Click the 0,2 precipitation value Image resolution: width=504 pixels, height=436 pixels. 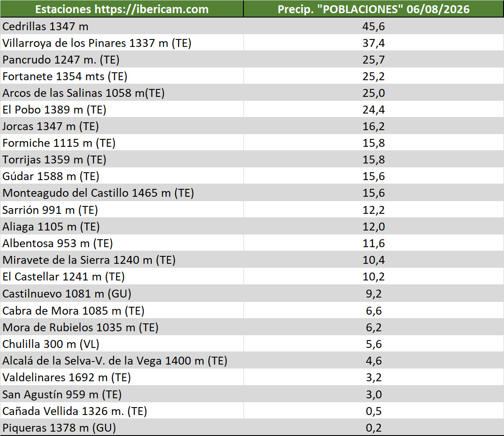point(373,428)
